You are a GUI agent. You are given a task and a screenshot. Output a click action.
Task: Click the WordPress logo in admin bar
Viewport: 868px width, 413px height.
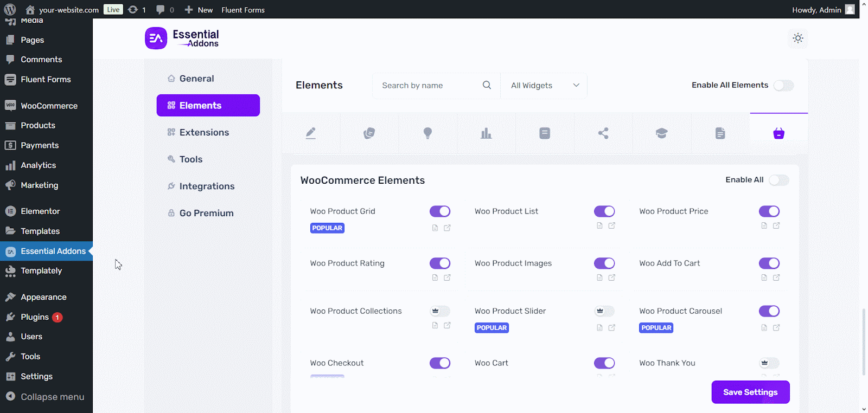pyautogui.click(x=10, y=9)
